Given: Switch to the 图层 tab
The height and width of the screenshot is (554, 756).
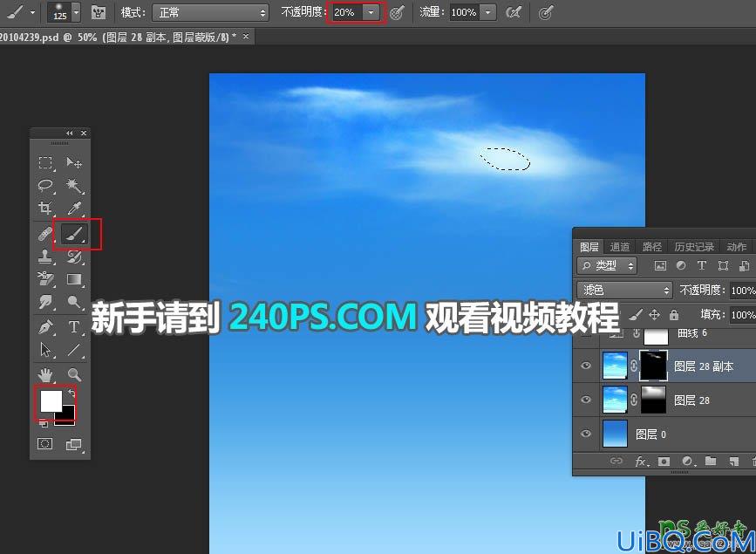Looking at the screenshot, I should 589,247.
